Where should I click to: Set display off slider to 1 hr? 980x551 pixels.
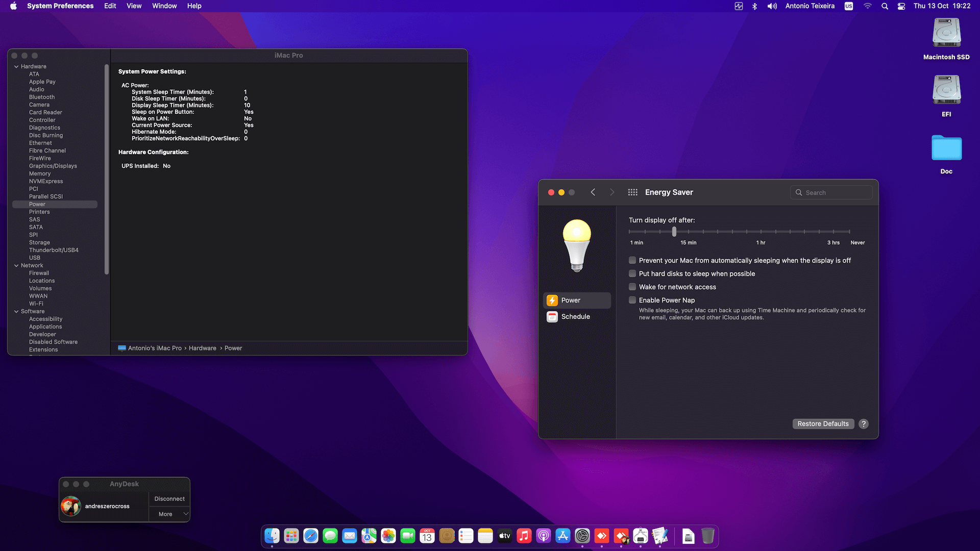[761, 232]
